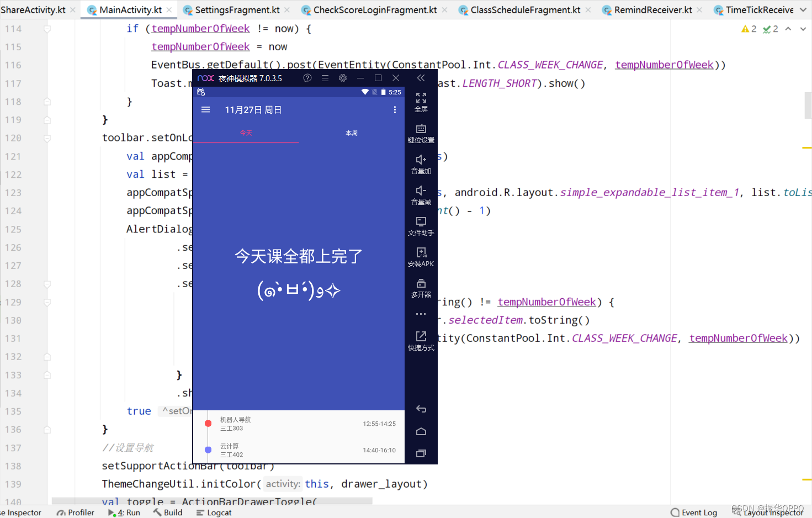Toggle fold marker at line 133

pos(47,375)
